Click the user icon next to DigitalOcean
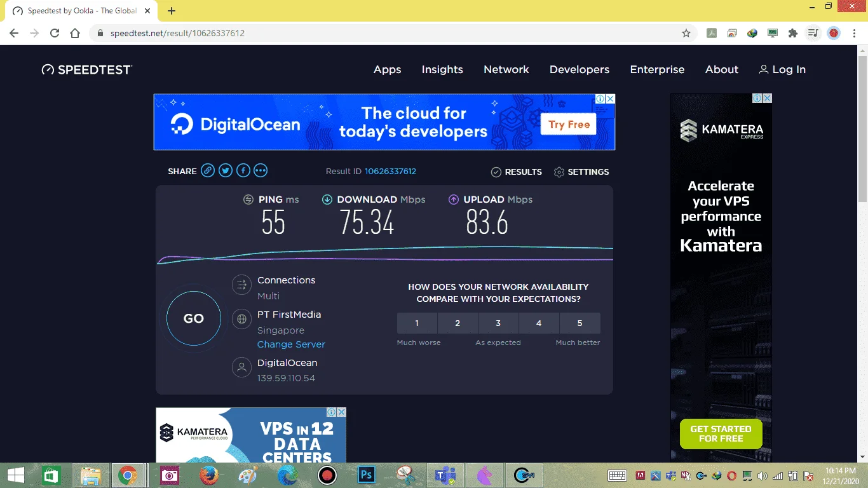Viewport: 868px width, 488px height. point(241,368)
